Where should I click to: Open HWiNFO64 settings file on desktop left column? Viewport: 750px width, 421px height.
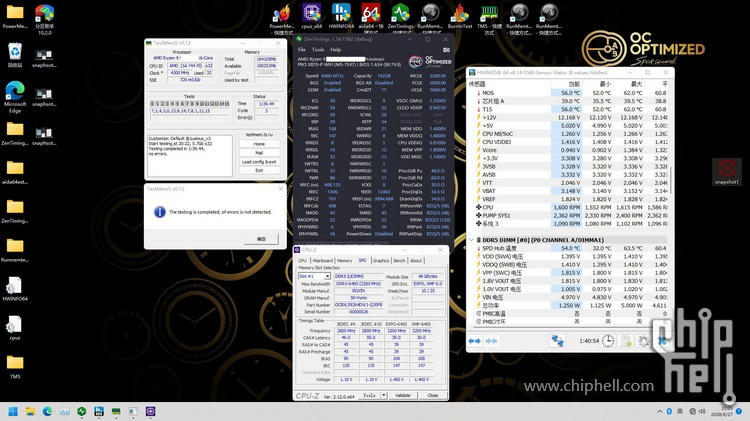click(15, 289)
